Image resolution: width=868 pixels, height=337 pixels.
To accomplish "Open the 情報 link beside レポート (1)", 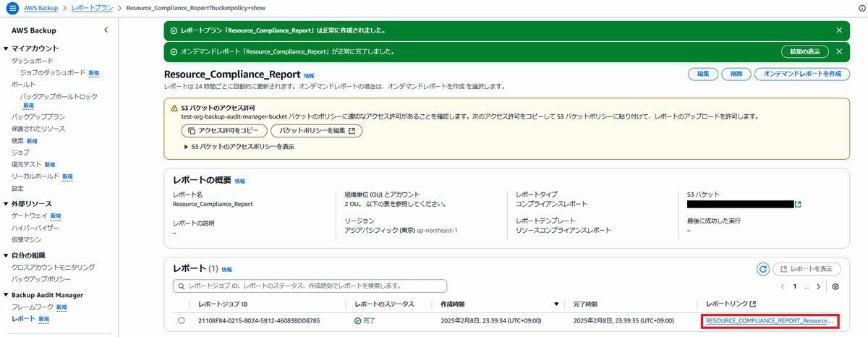I will pos(226,269).
